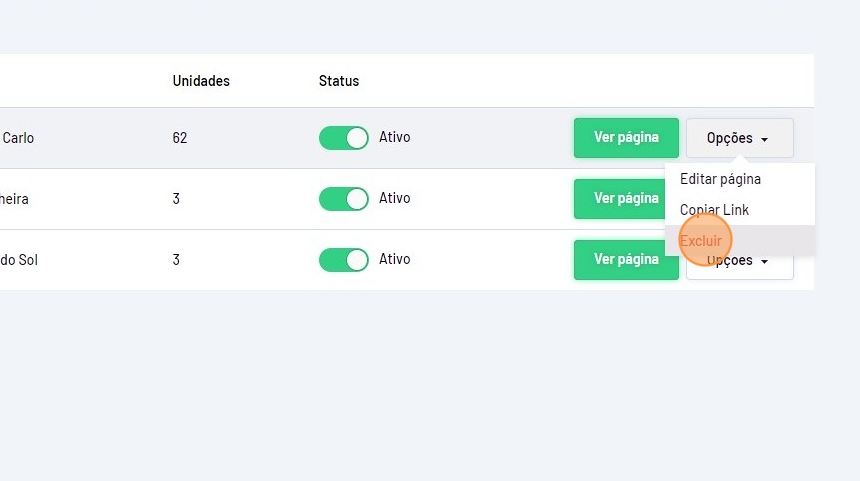
Task: Select the 'Carlo' name cell
Action: click(x=18, y=138)
